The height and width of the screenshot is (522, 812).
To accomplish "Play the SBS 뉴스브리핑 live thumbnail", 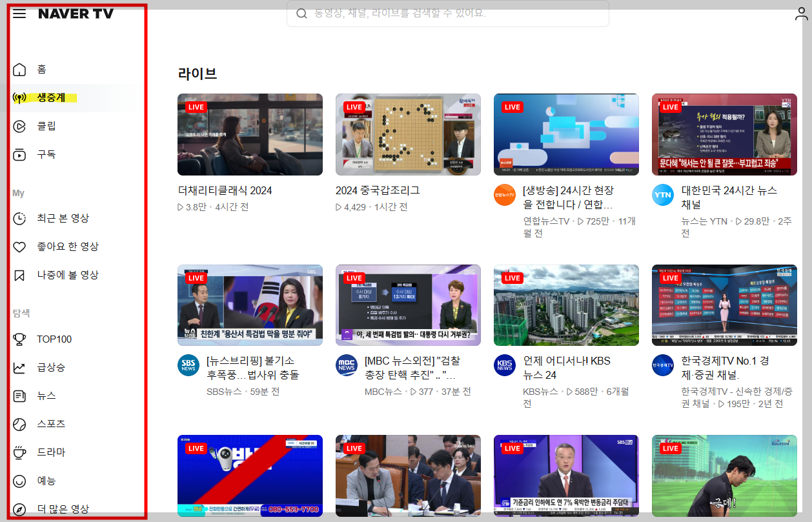I will click(x=250, y=305).
